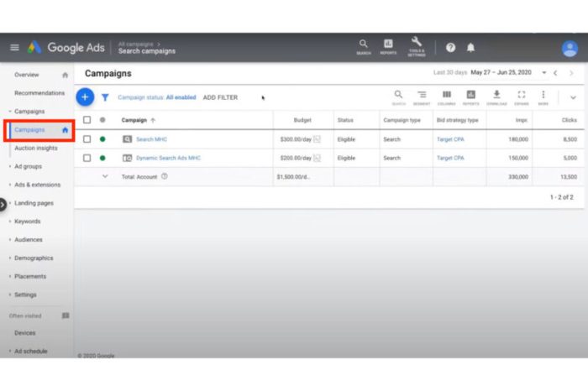Toggle Search MHC green status dot
Image resolution: width=588 pixels, height=391 pixels.
(102, 139)
